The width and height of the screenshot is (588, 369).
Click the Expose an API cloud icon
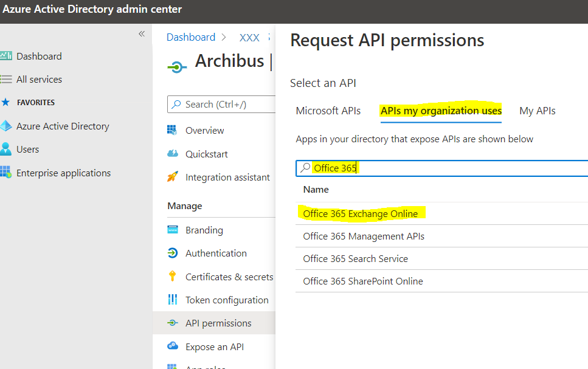pos(173,346)
